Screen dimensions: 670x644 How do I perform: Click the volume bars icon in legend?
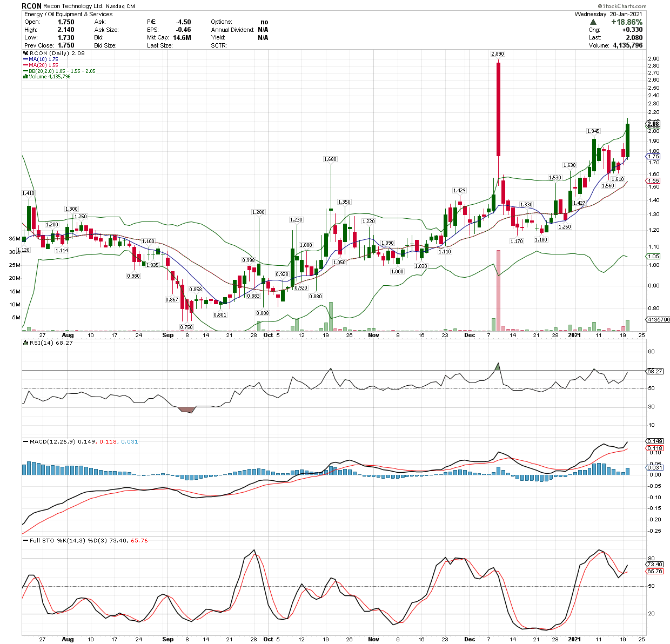point(25,77)
